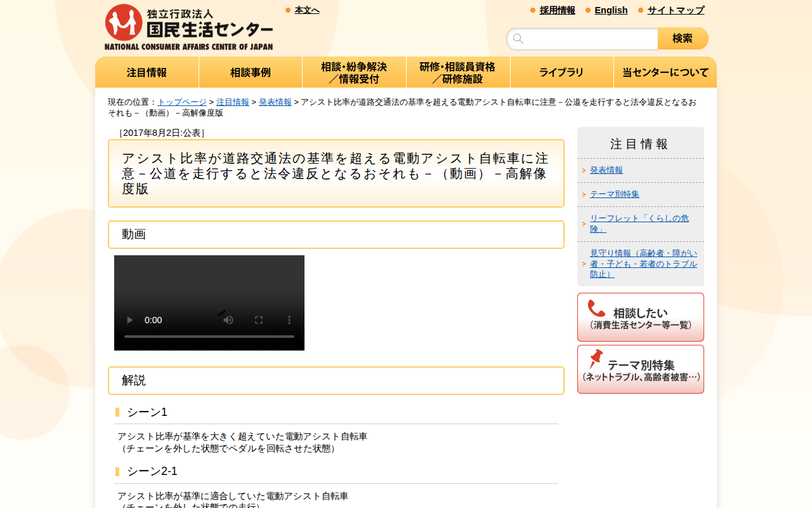The height and width of the screenshot is (508, 812).
Task: Open the 相談事例 section
Action: pos(250,72)
